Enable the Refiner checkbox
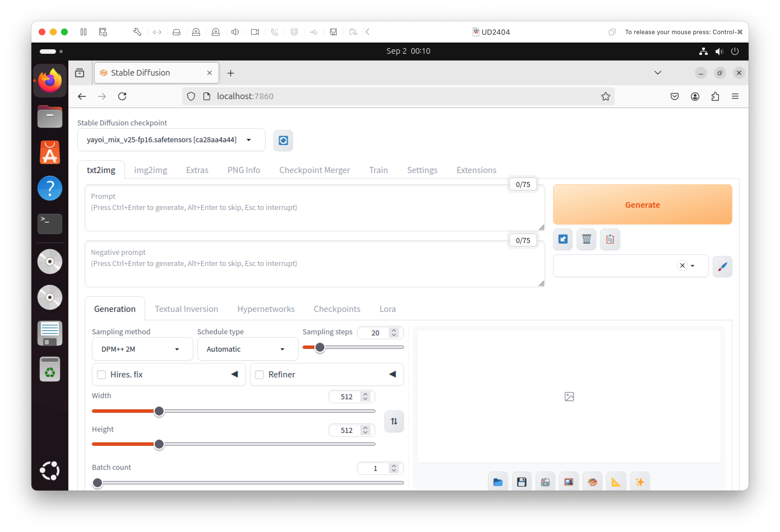The width and height of the screenshot is (780, 532). coord(259,374)
